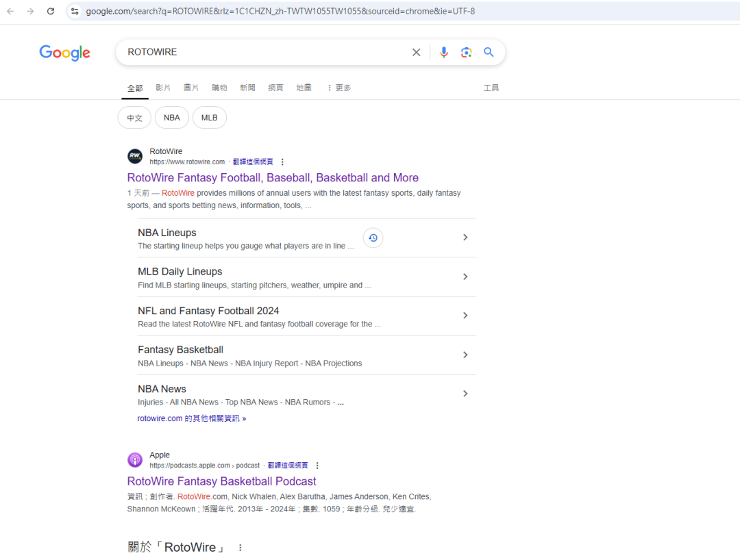Select the NBA filter chip
Image resolution: width=740 pixels, height=560 pixels.
(172, 118)
